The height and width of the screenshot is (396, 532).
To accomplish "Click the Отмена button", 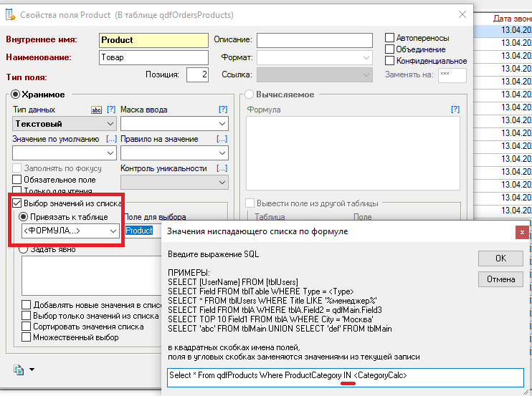I will (500, 279).
